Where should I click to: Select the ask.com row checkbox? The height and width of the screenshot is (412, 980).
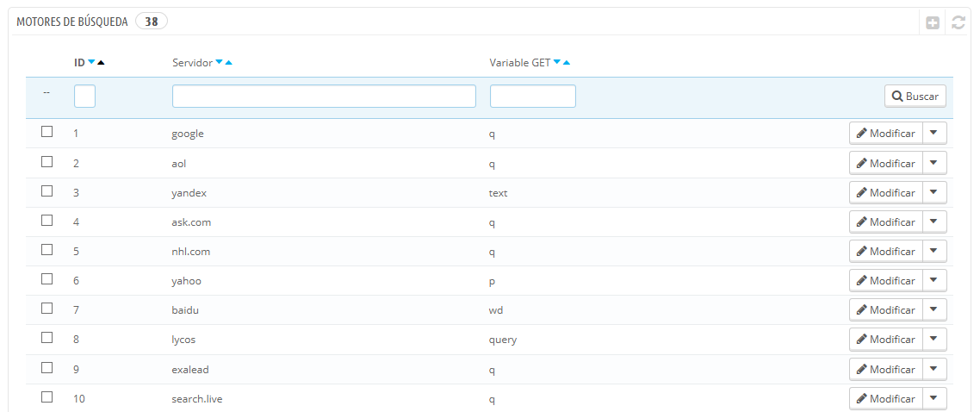[x=47, y=220]
